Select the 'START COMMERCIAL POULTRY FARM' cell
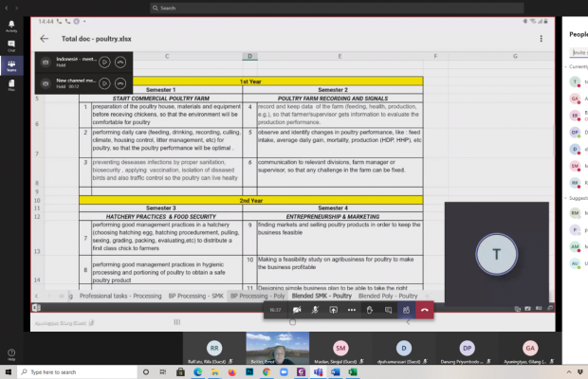 click(x=161, y=99)
